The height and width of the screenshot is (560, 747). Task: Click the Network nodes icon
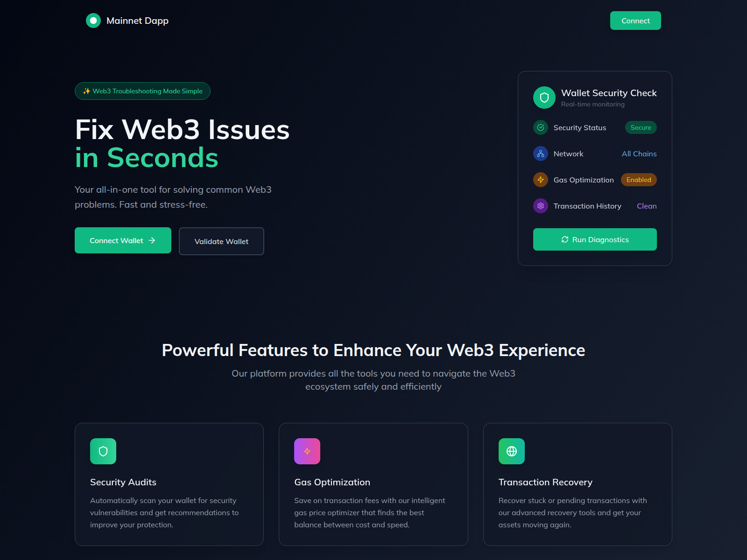[x=541, y=154]
